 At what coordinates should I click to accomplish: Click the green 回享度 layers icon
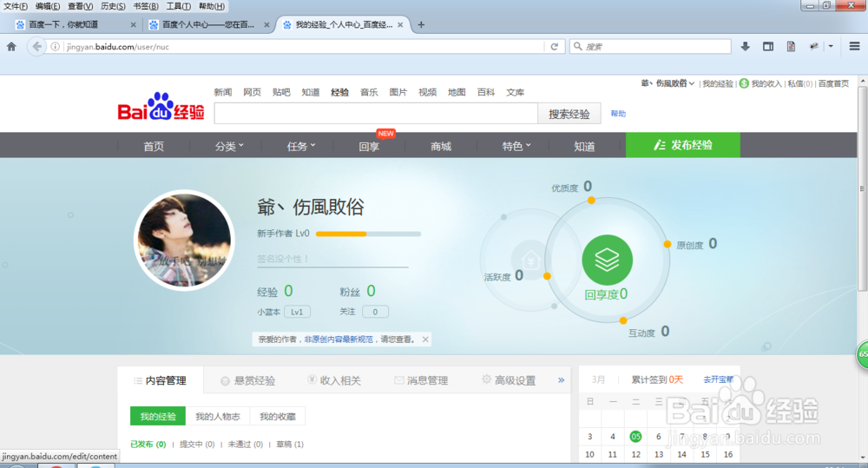click(x=607, y=260)
